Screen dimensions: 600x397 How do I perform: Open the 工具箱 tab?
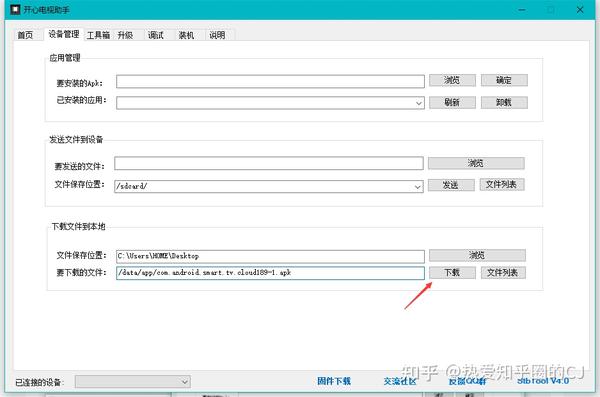coord(98,35)
